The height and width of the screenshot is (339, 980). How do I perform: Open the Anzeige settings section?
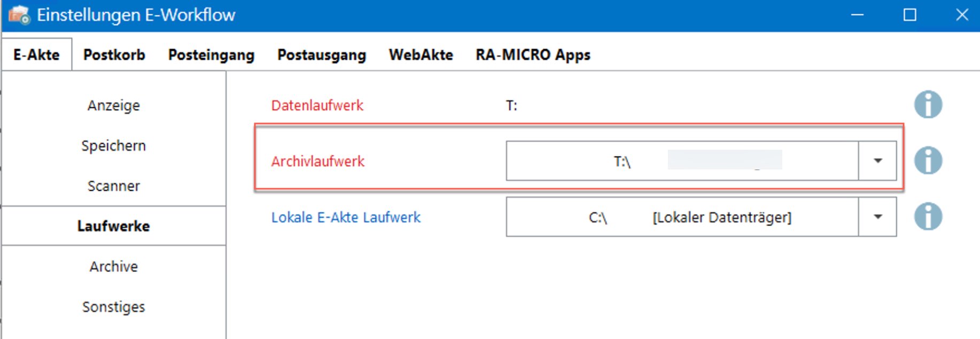[x=114, y=105]
